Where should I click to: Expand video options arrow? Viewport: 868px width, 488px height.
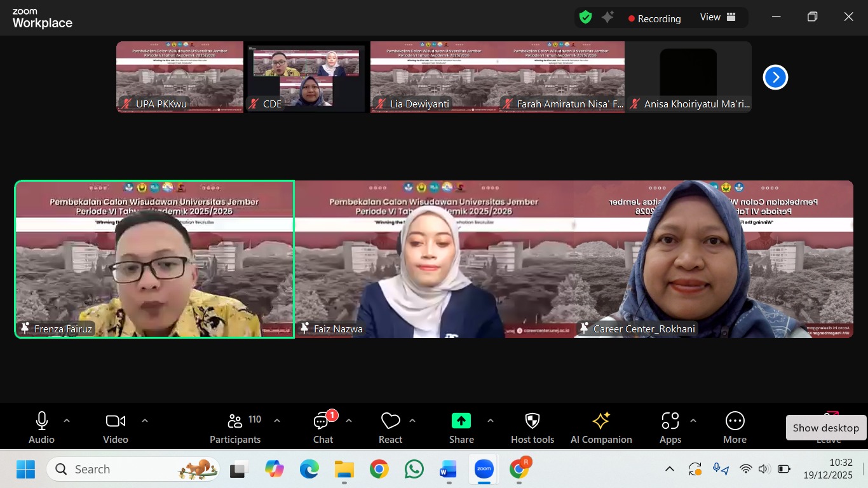[144, 421]
